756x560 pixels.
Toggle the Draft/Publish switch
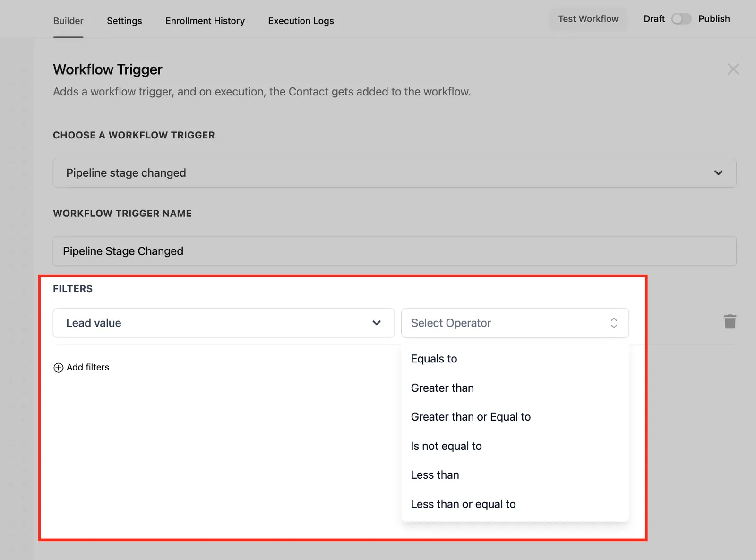coord(681,19)
